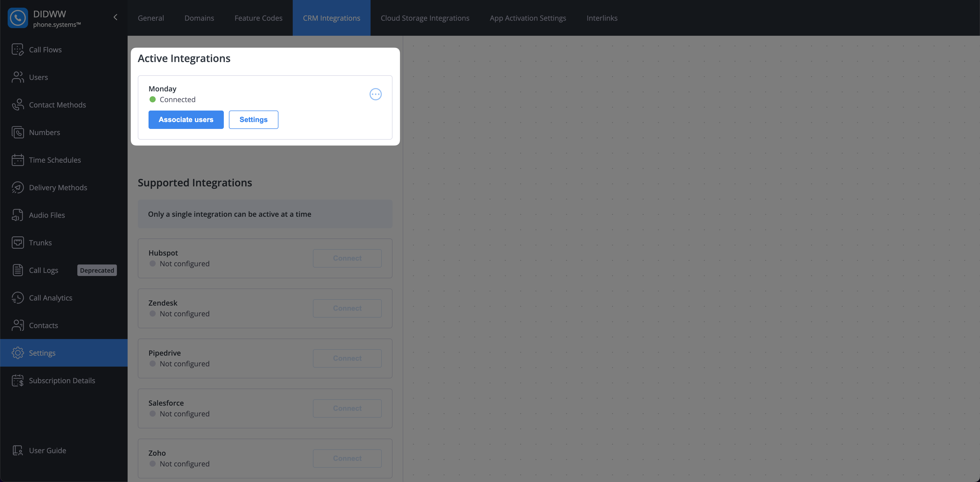Open the User Guide icon

tap(18, 450)
